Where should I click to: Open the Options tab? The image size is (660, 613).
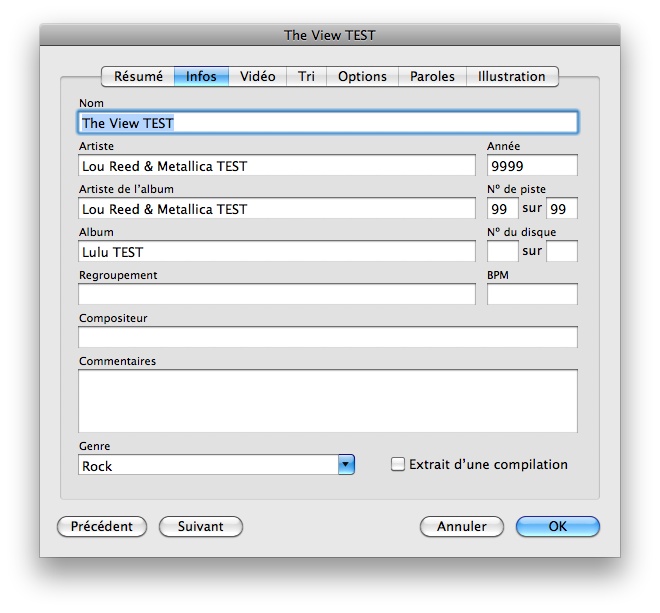tap(362, 76)
